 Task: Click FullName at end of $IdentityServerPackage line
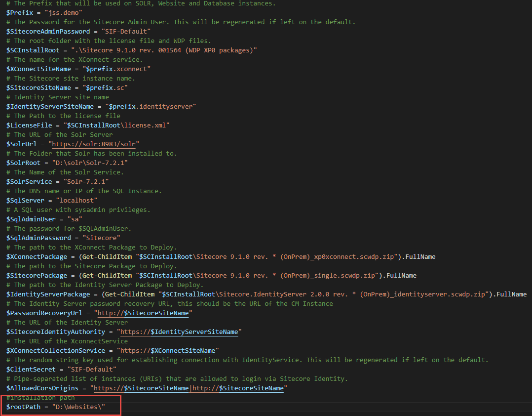pyautogui.click(x=511, y=294)
